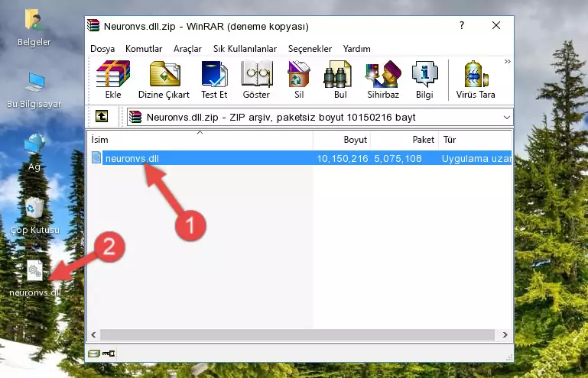588x378 pixels.
Task: Select the neuronvs.dll file row
Action: pyautogui.click(x=300, y=158)
